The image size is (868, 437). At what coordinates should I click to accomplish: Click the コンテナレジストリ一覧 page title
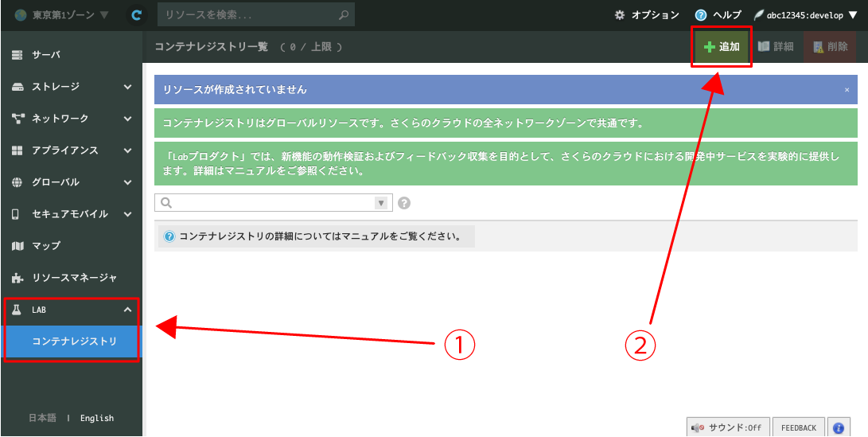[x=212, y=47]
